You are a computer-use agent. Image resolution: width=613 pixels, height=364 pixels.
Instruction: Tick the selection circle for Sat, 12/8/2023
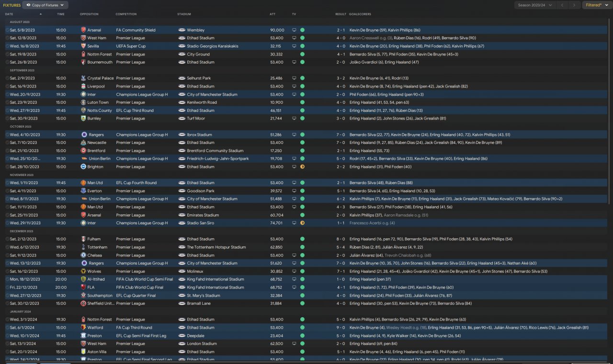pyautogui.click(x=7, y=38)
